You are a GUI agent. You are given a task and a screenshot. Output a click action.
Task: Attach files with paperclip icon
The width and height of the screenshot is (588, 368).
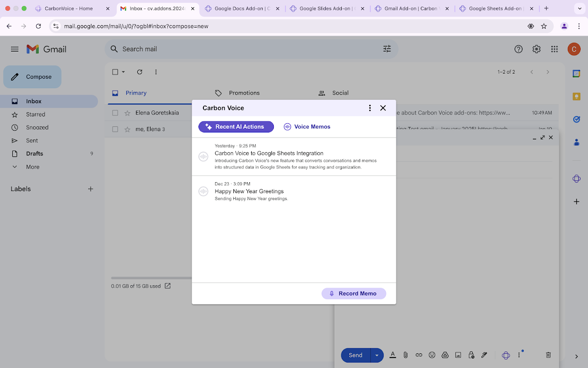coord(406,355)
